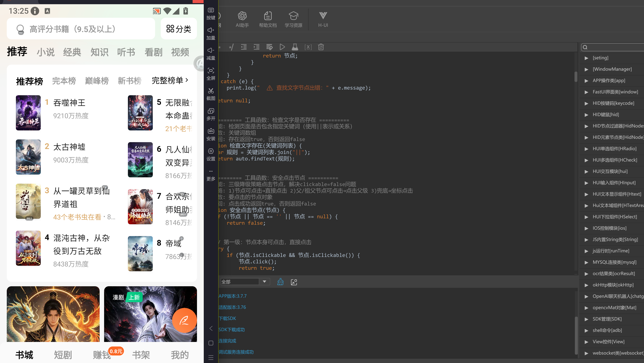Click the uncomment toggle icon in editor toolbar
The height and width of the screenshot is (363, 644).
[x=231, y=47]
